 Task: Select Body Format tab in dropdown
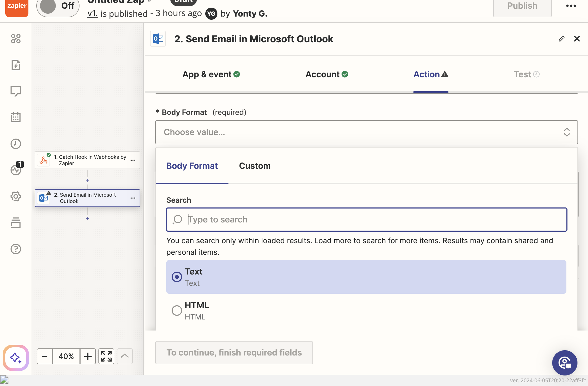click(192, 166)
